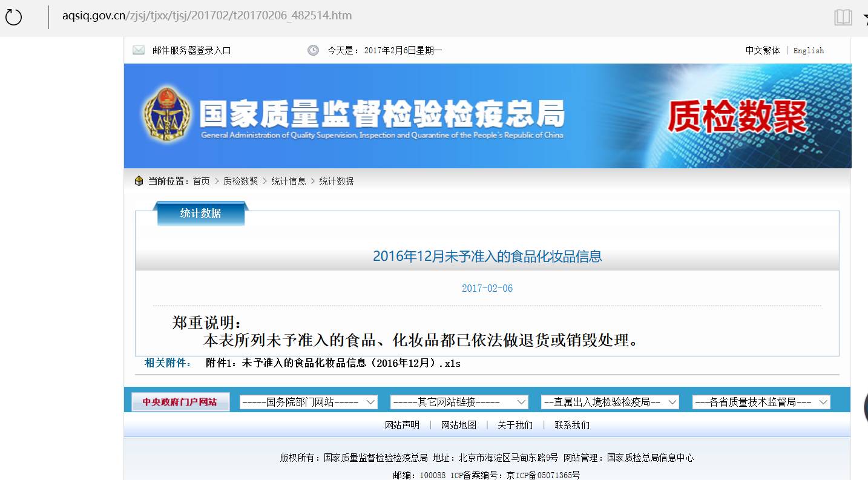868x480 pixels.
Task: Click the favorites star icon
Action: 865,17
